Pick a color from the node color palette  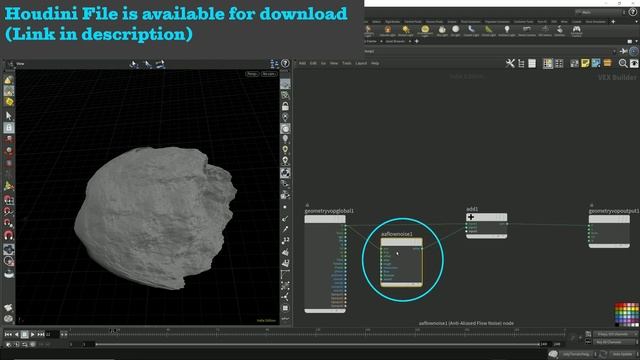click(x=627, y=315)
